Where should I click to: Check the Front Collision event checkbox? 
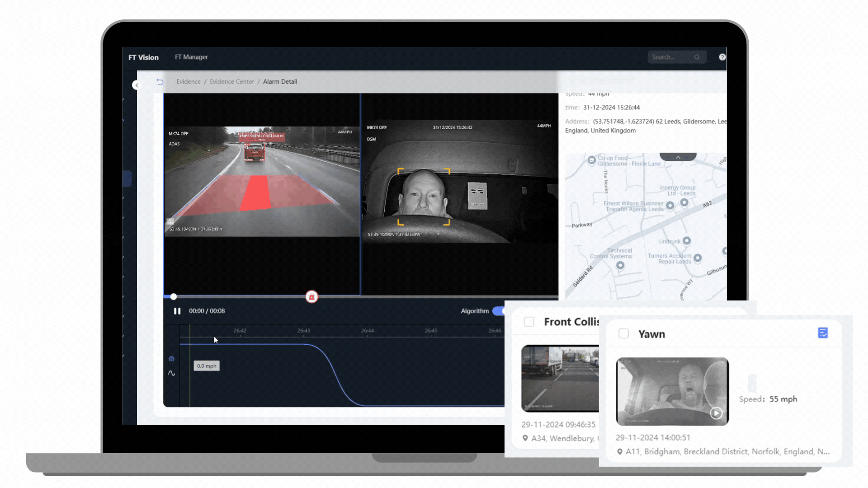529,322
